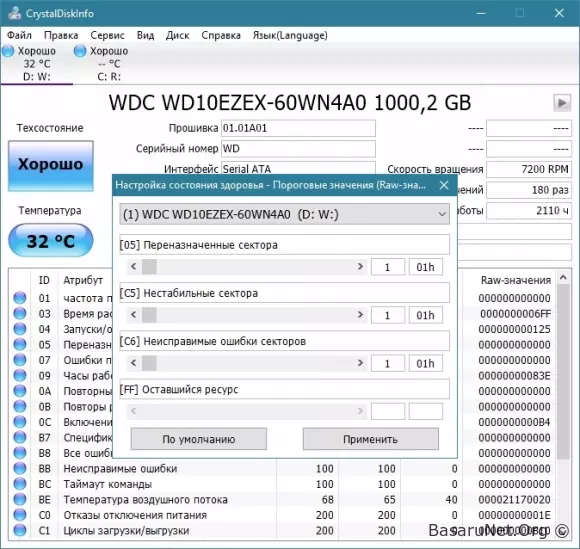Click the 7200 RPM rotation speed field
The height and width of the screenshot is (549, 580).
click(529, 169)
